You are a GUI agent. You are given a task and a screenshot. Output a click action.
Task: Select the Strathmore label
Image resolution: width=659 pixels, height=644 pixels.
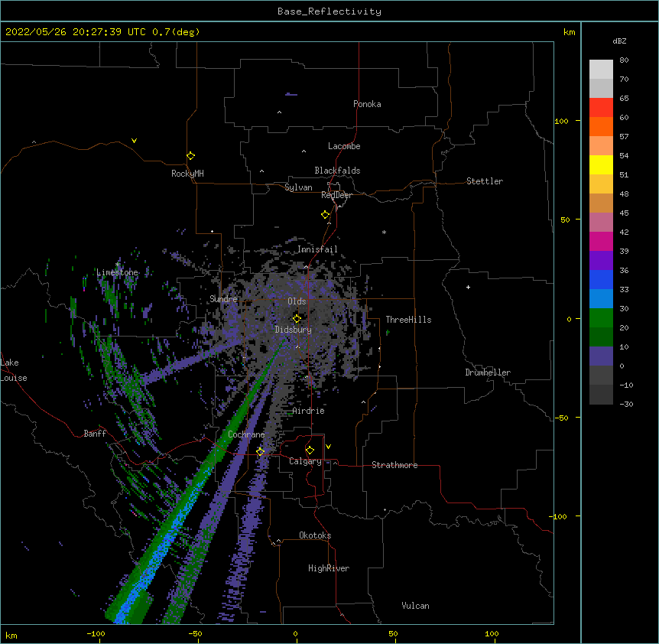[x=394, y=465]
